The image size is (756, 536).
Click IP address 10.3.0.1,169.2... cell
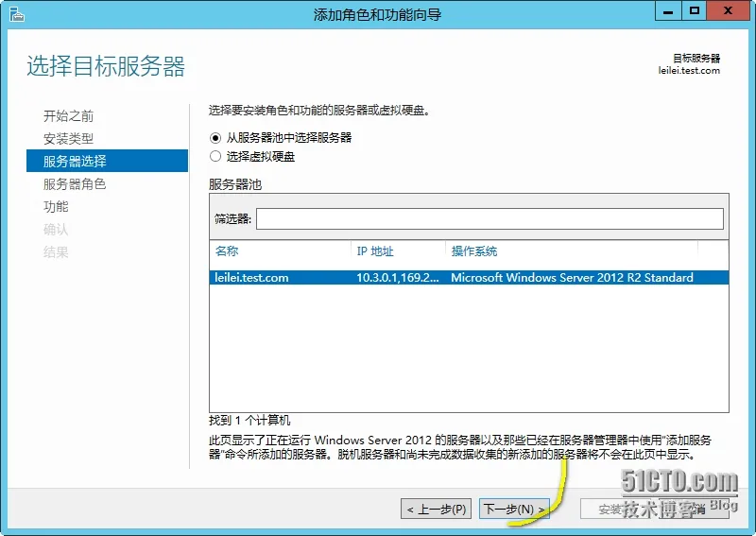397,278
